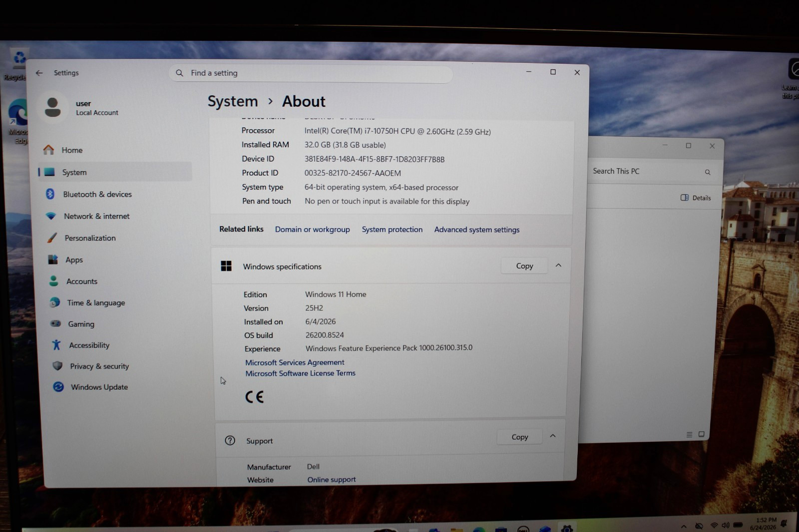Click the System type value 64-bit operating system
Viewport: 799px width, 532px height.
click(x=382, y=187)
